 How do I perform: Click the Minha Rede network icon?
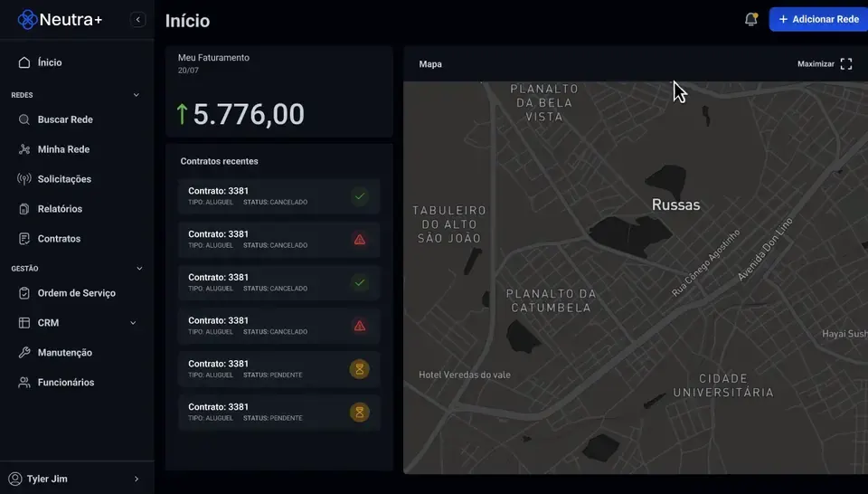(x=24, y=149)
